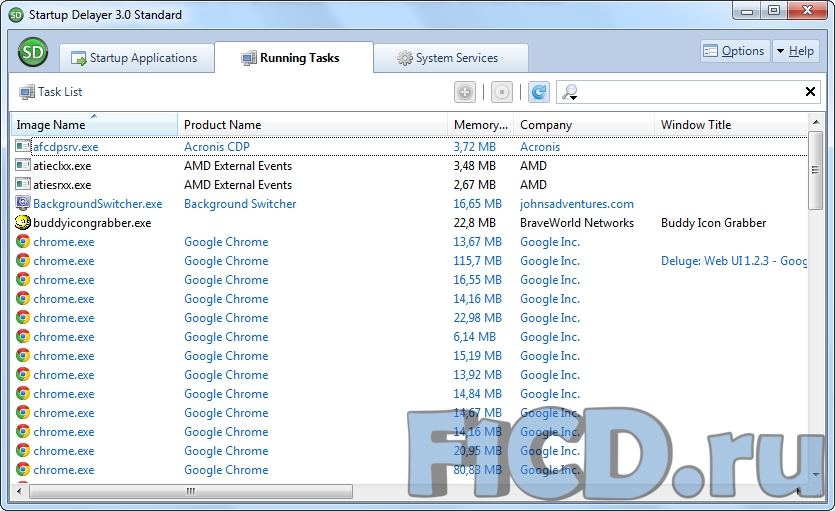Focus the task search field

(x=690, y=92)
